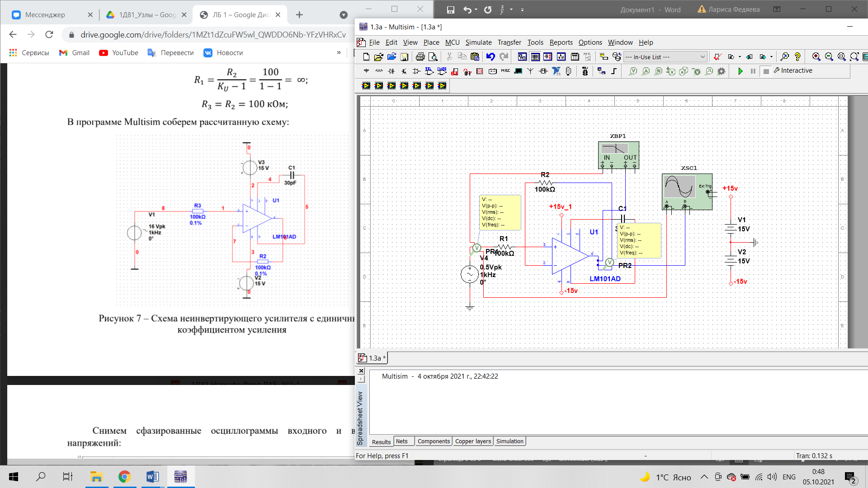
Task: Click the Chrome address bar URL
Action: (213, 34)
